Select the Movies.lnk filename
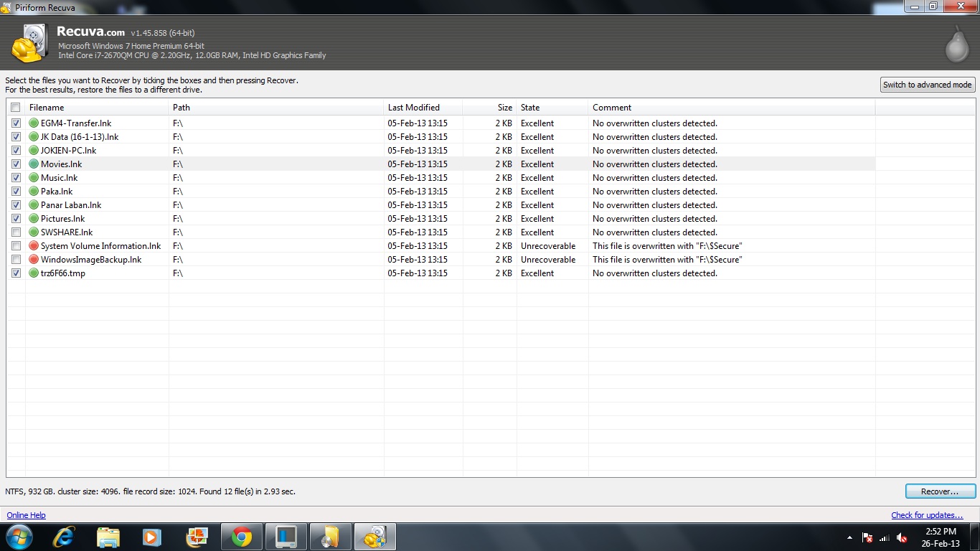The width and height of the screenshot is (980, 551). [x=62, y=164]
